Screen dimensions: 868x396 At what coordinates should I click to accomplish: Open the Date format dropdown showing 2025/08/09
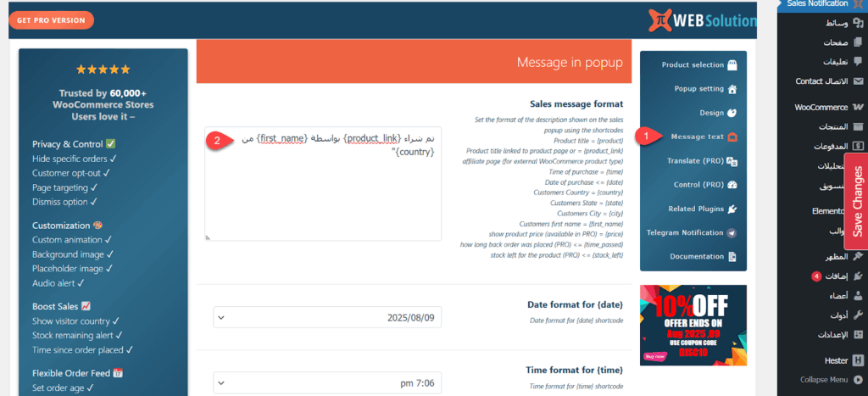click(x=328, y=317)
